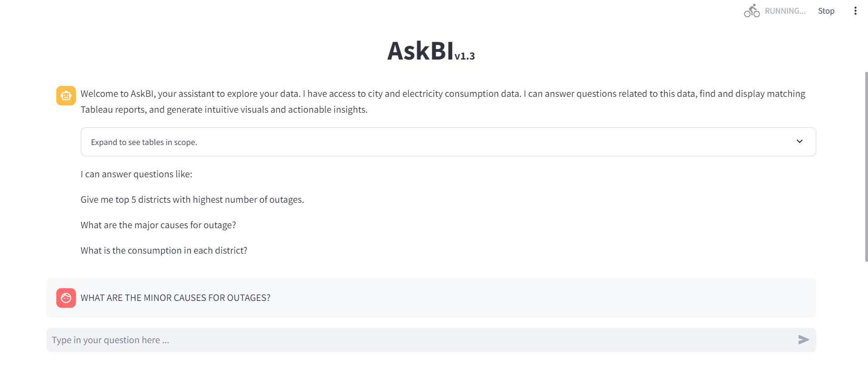868x390 pixels.
Task: Expand the tables in scope section
Action: coord(144,142)
